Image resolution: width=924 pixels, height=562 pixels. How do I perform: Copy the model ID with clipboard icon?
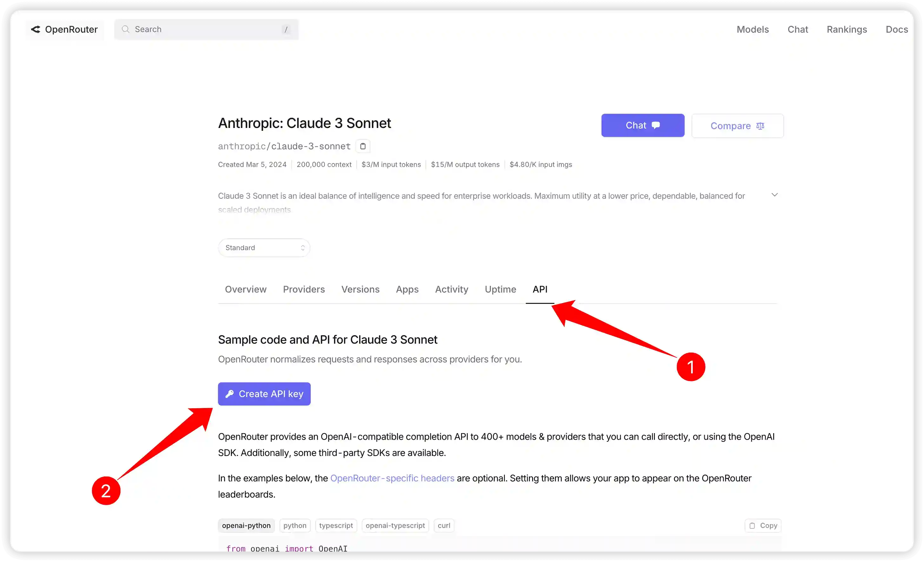click(x=363, y=146)
